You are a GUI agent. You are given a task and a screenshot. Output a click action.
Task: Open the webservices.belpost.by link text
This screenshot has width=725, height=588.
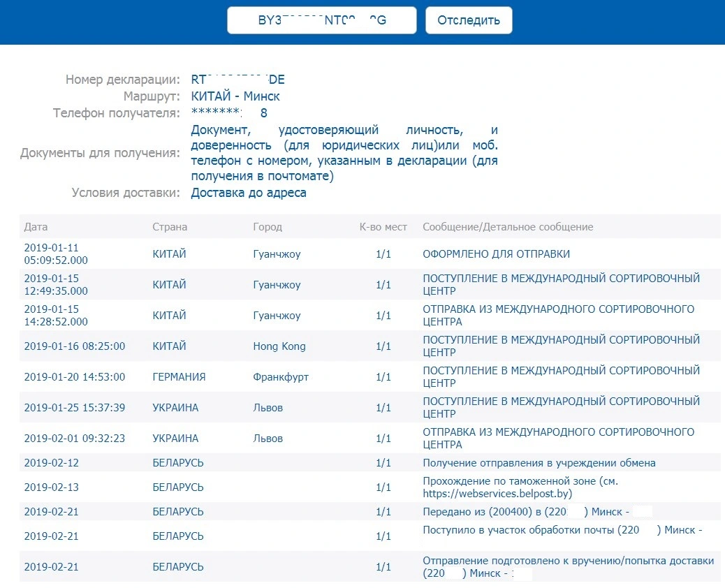pyautogui.click(x=497, y=494)
